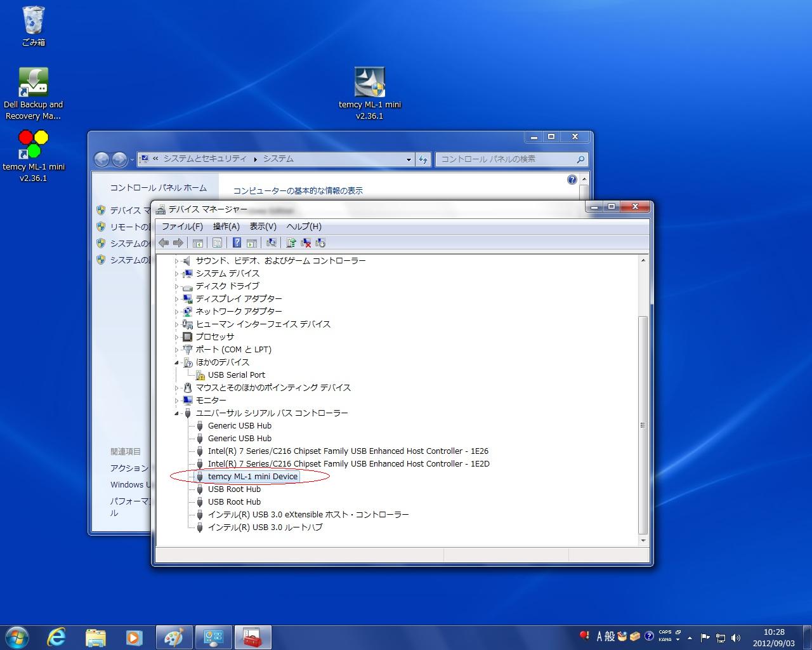Viewport: 812px width, 650px height.
Task: Switch to Paint in the taskbar
Action: click(x=173, y=637)
